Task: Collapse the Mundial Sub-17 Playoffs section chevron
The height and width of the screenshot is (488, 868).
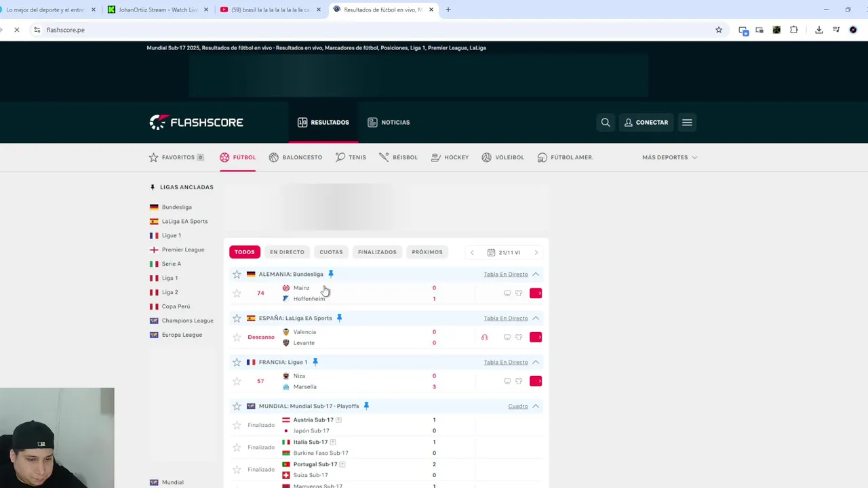Action: (x=536, y=406)
